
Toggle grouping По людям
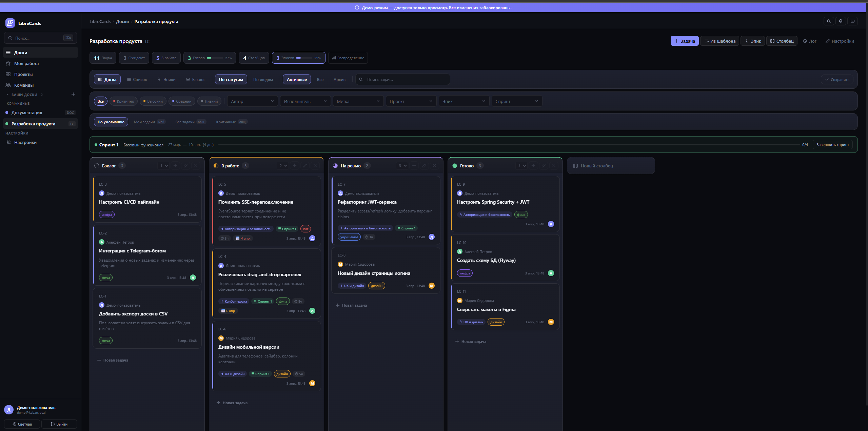point(263,80)
